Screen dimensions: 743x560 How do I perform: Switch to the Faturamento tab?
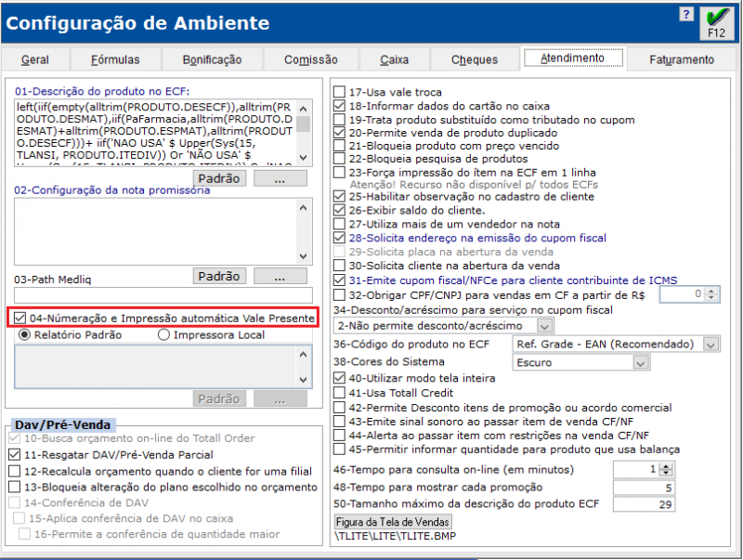coord(681,58)
